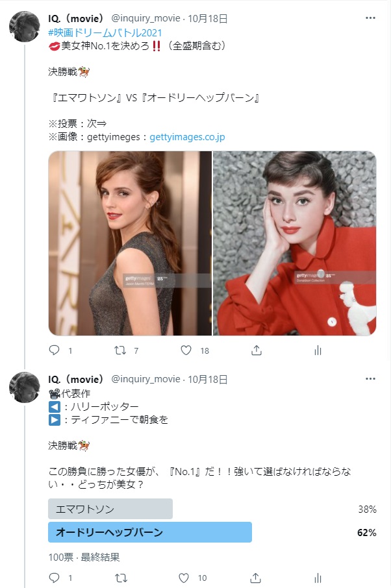
Task: Like the first tweet with 18 likes
Action: (x=186, y=350)
